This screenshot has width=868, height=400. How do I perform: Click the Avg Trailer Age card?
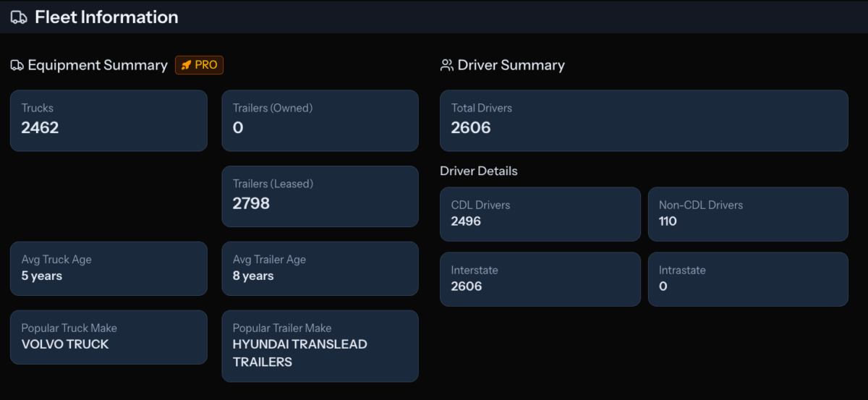[x=320, y=268]
